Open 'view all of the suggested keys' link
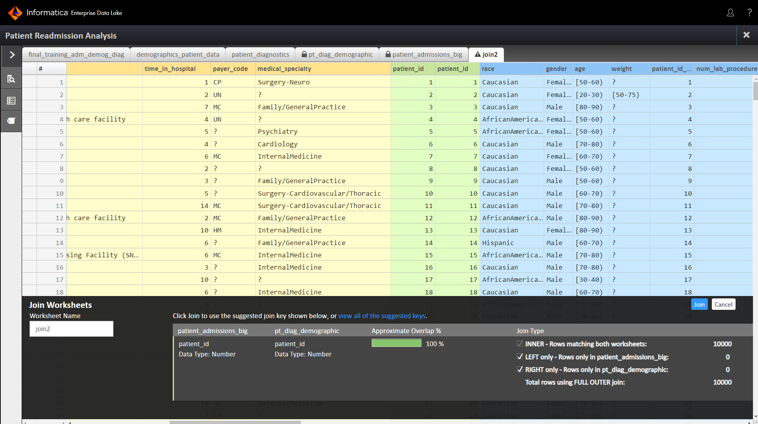 pos(383,316)
